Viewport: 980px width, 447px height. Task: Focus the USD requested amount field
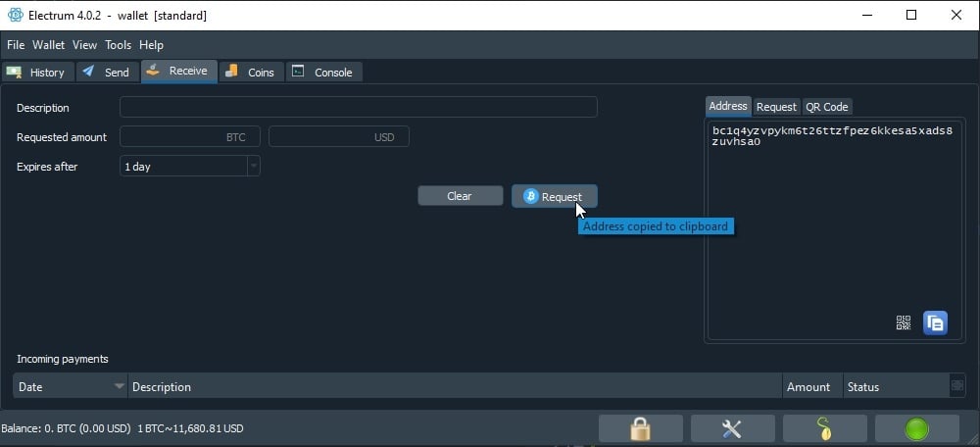tap(339, 137)
